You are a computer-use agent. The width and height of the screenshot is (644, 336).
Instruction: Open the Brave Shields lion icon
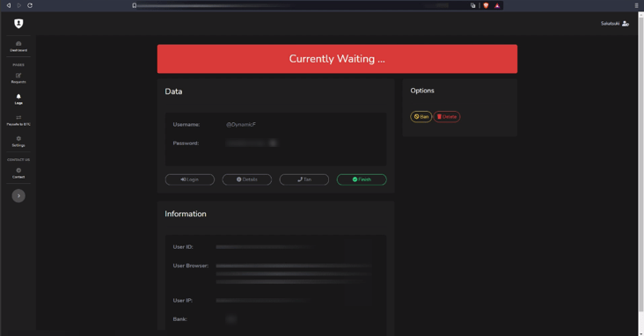point(486,5)
